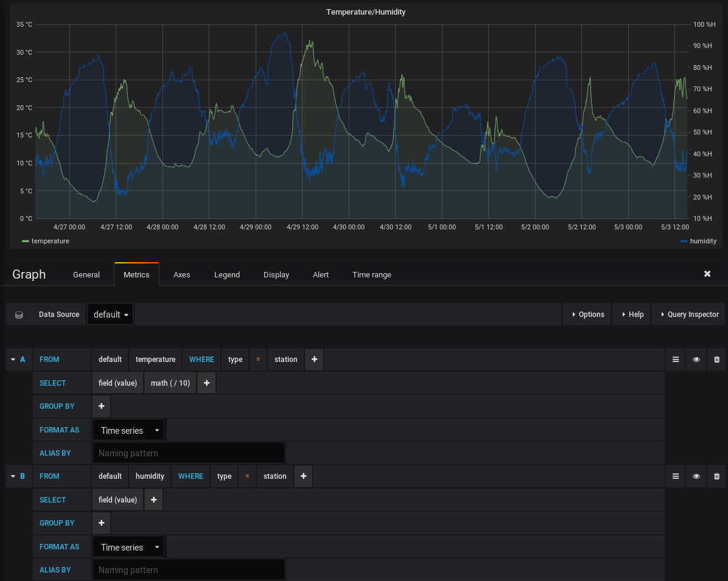Add a select function after math (/ 10)
Image resolution: width=728 pixels, height=581 pixels.
pos(207,383)
